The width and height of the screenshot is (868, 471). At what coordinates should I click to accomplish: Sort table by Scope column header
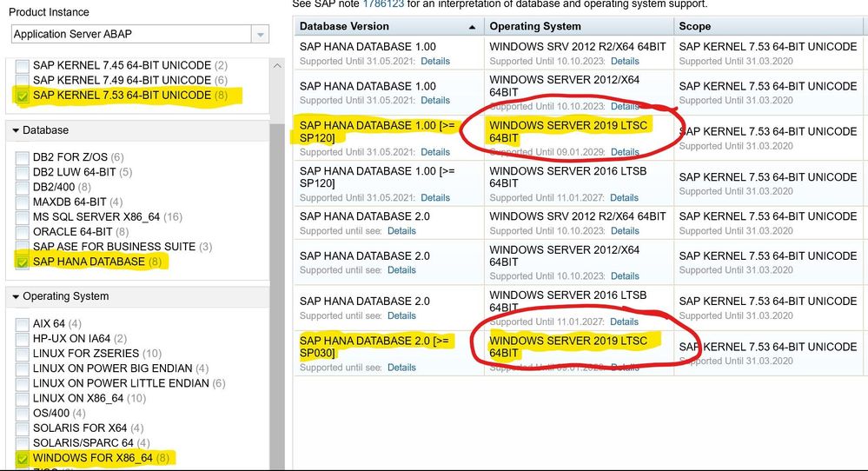pos(695,27)
